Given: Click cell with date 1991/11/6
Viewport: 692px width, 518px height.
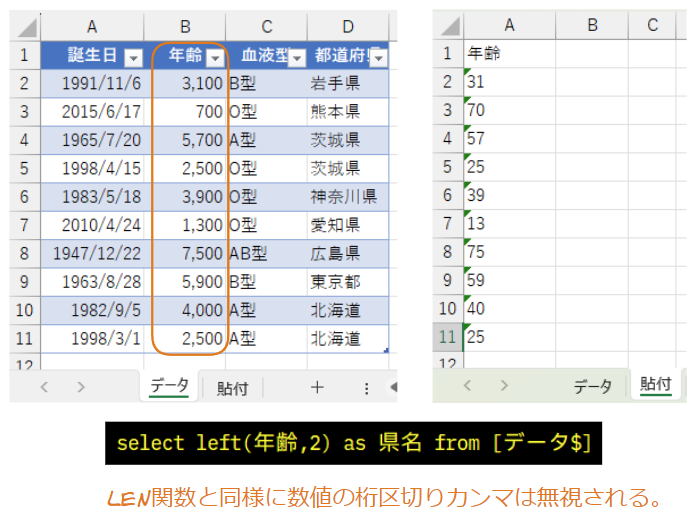Looking at the screenshot, I should point(92,83).
